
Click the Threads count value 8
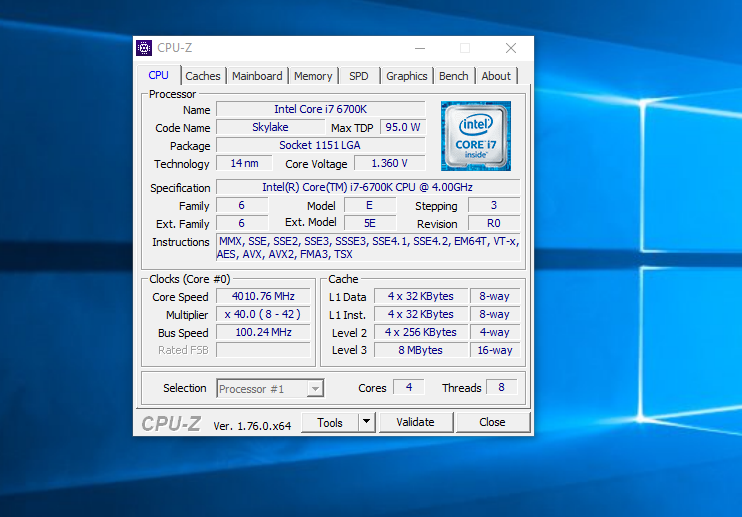(501, 387)
